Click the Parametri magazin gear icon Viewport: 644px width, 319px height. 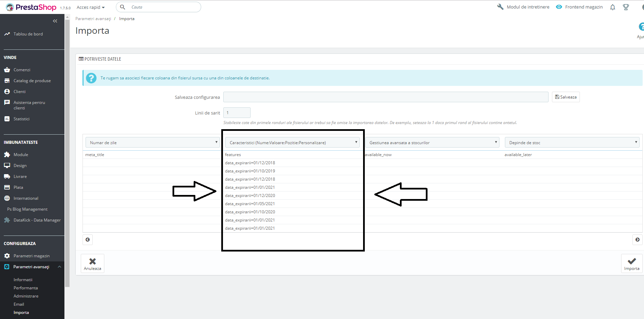(x=7, y=256)
